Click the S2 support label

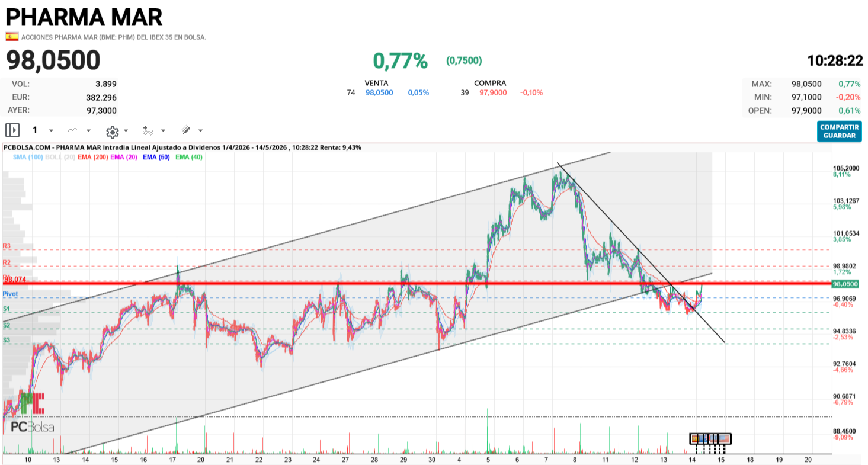[x=7, y=325]
